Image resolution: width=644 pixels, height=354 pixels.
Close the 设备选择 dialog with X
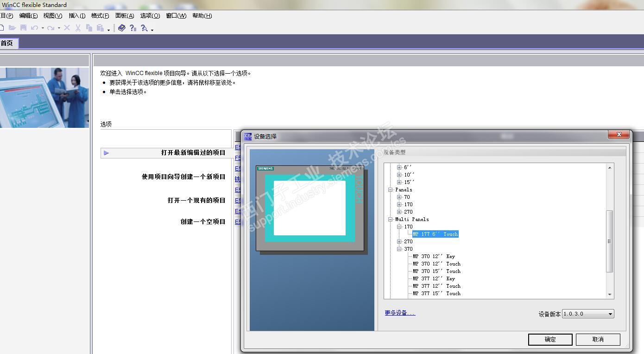619,134
